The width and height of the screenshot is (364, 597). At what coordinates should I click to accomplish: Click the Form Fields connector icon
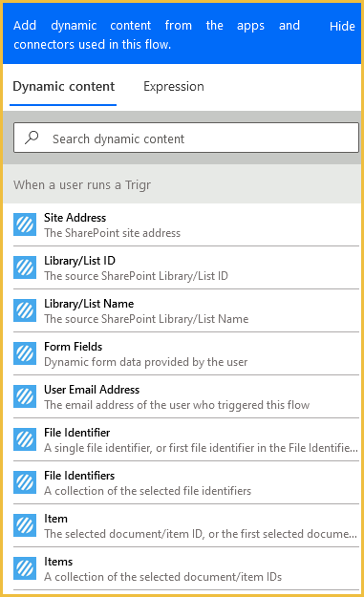tap(25, 353)
